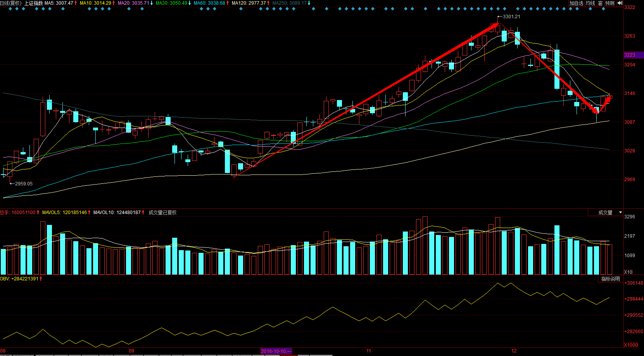This screenshot has width=644, height=356.
Task: Click the X1000 OBV scale multiplier
Action: 631,345
